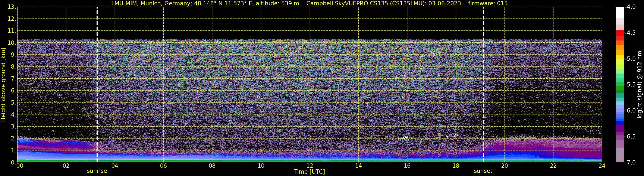Click the 5. height axis tick label

click(x=13, y=103)
